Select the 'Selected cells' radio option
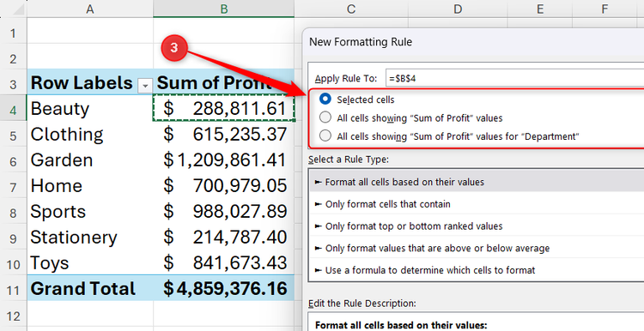Viewport: 644px width, 331px height. [325, 99]
